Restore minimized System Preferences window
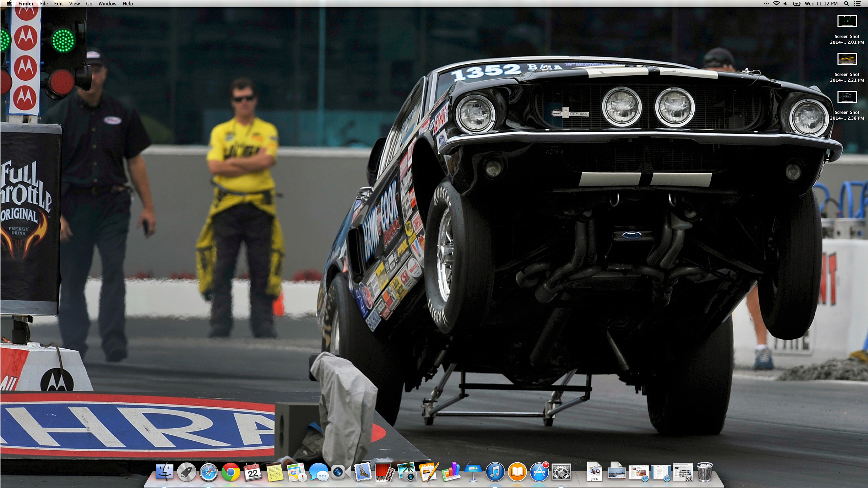This screenshot has width=868, height=488. click(x=683, y=472)
